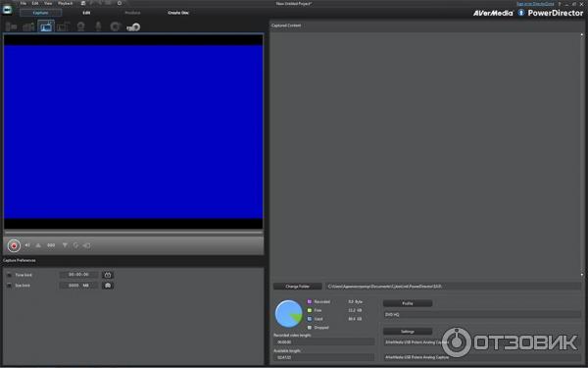The height and width of the screenshot is (368, 588).
Task: Click the PowerDirector application logo icon at top-left
Action: [x=7, y=10]
